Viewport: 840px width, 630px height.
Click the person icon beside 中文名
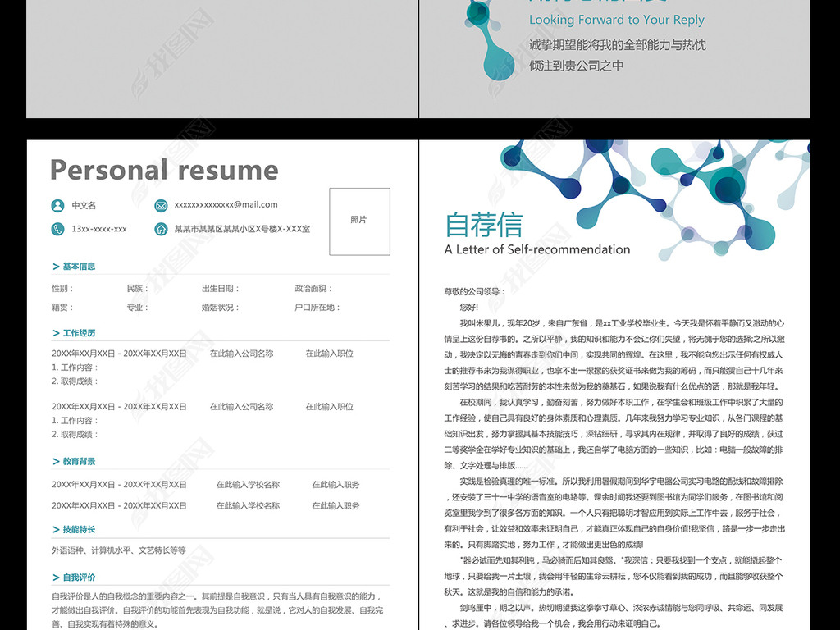click(57, 205)
